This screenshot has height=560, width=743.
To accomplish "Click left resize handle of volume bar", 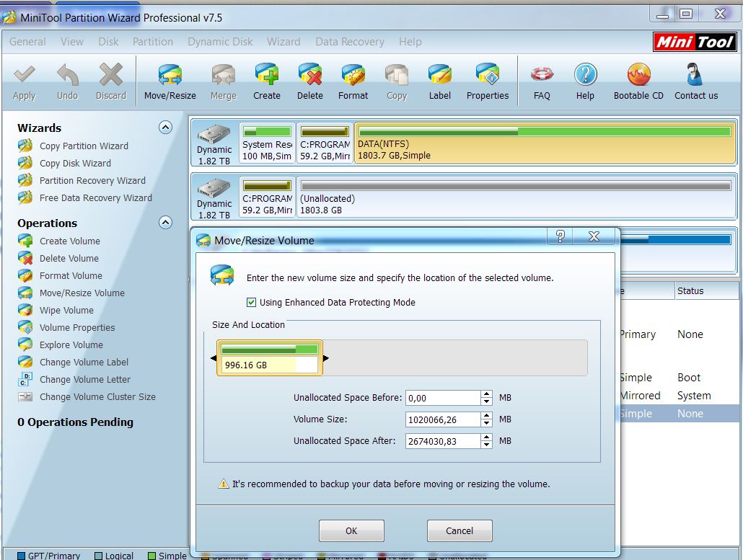I will [214, 358].
